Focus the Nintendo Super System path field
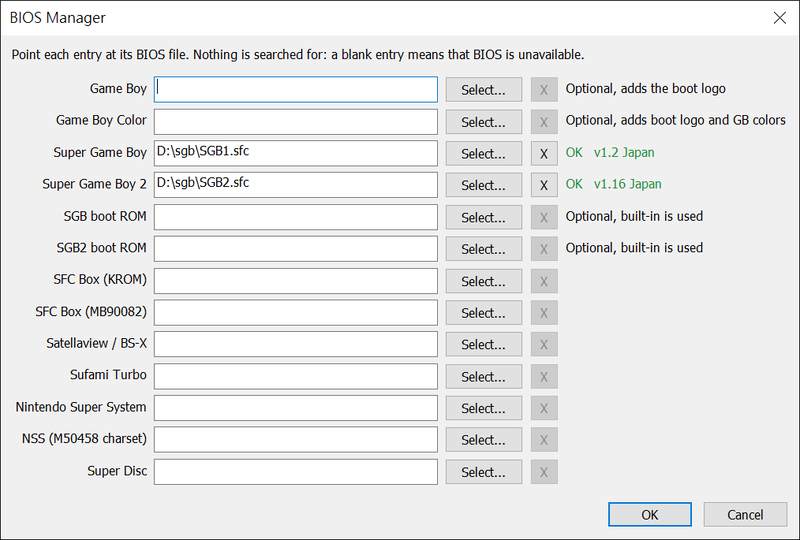The width and height of the screenshot is (800, 540). coord(296,408)
